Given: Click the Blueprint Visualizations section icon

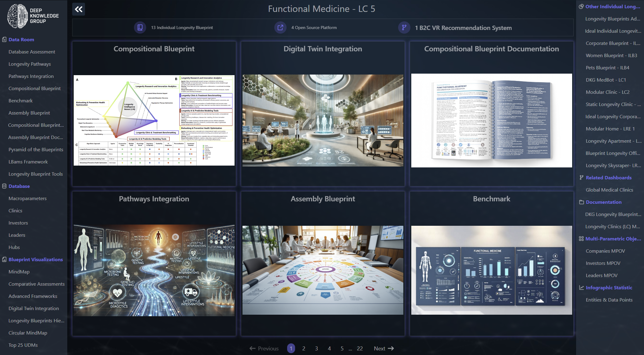Looking at the screenshot, I should (x=4, y=259).
